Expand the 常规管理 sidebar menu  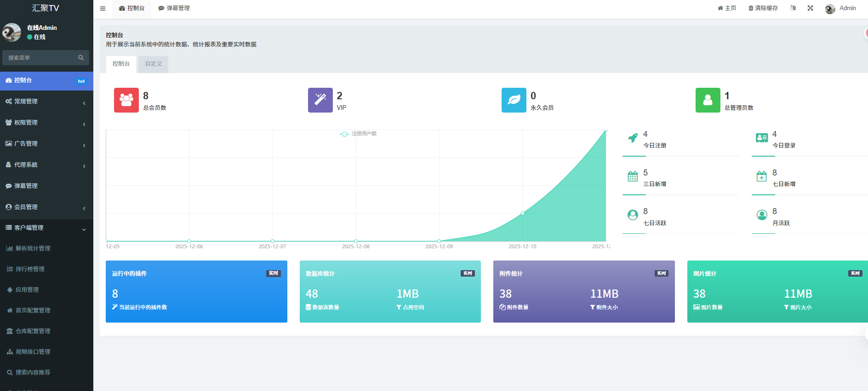click(x=46, y=102)
